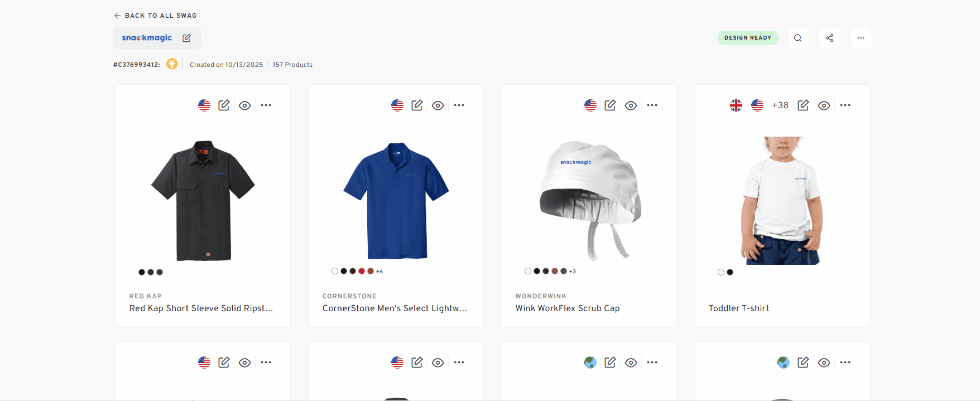Open more options for CornerStone polo
980x401 pixels.
[459, 105]
